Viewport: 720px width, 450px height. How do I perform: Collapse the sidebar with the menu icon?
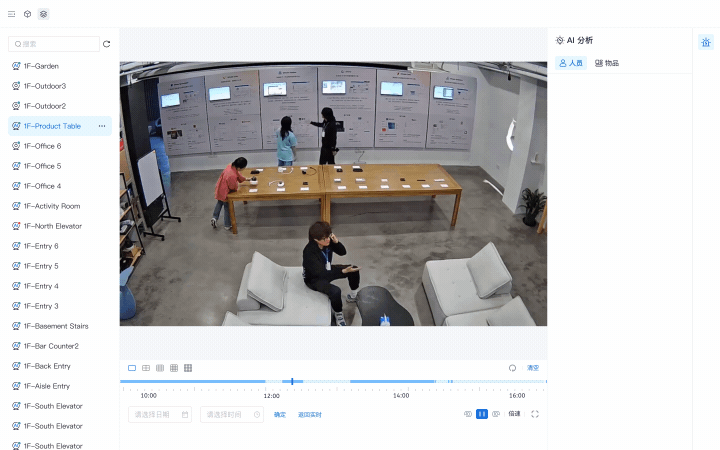point(11,14)
